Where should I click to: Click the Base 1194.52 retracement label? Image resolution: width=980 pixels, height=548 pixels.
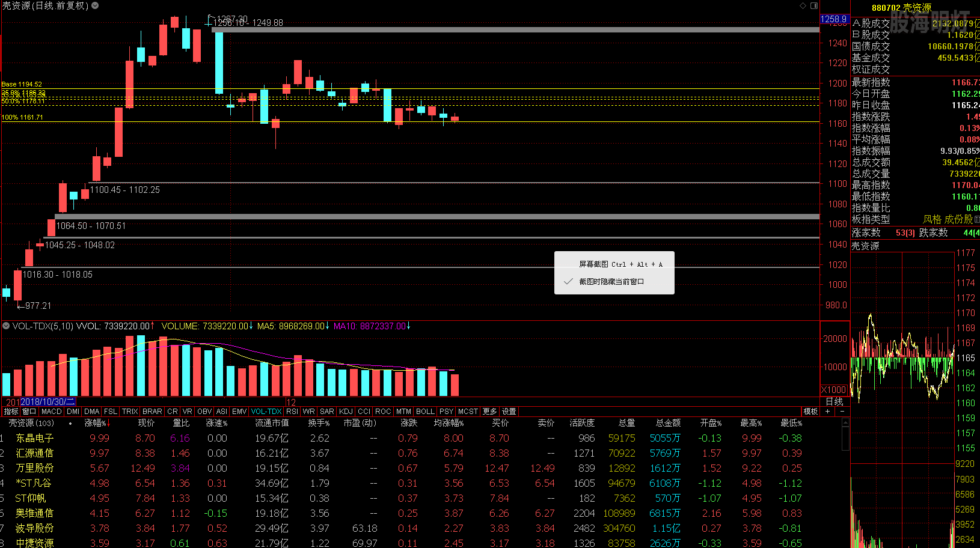point(22,84)
